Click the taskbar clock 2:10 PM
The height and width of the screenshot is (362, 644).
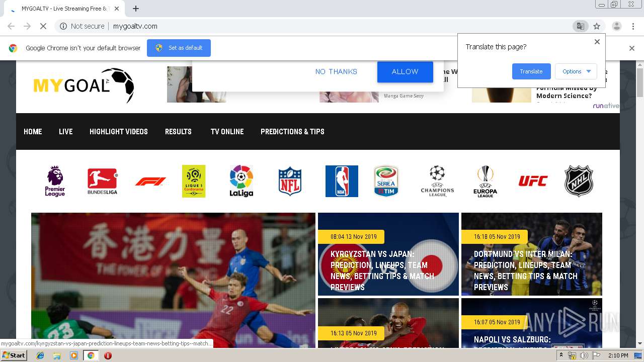point(618,355)
